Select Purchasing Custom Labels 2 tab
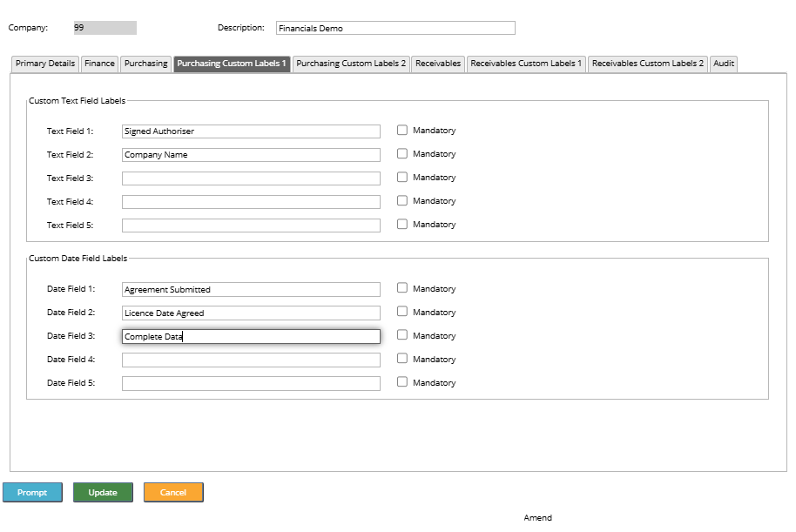Image resolution: width=796 pixels, height=532 pixels. click(x=351, y=64)
